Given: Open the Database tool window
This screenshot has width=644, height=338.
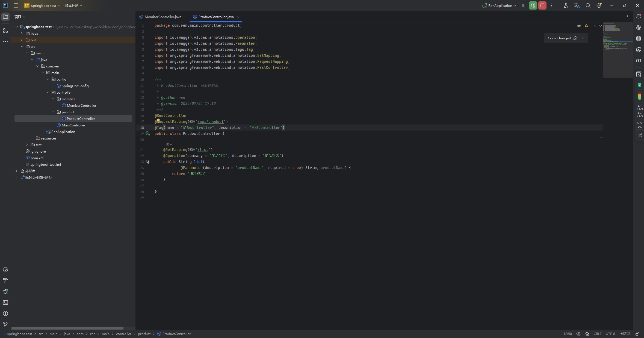Looking at the screenshot, I should [x=639, y=38].
